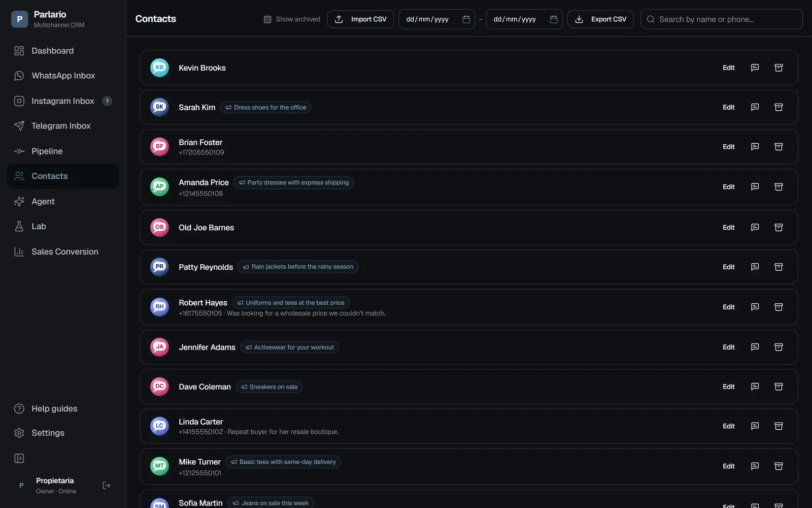Open message icon for Dave Coleman
Image resolution: width=812 pixels, height=508 pixels.
pos(755,387)
